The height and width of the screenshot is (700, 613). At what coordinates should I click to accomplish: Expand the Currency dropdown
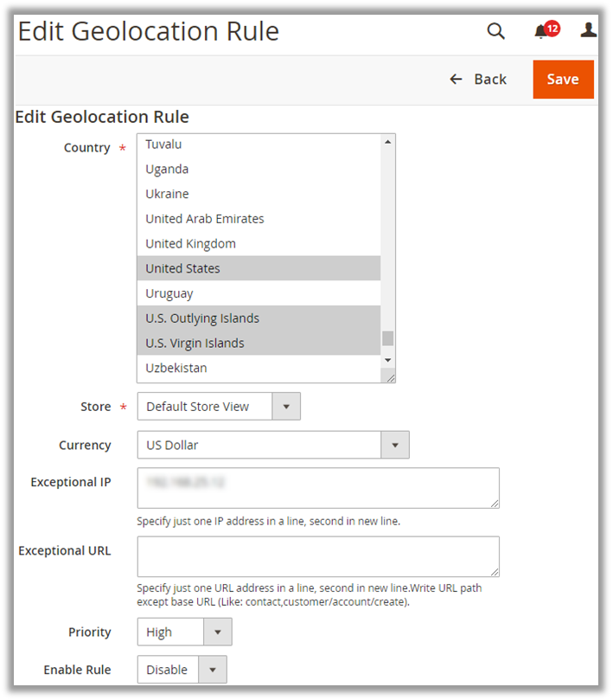272,445
